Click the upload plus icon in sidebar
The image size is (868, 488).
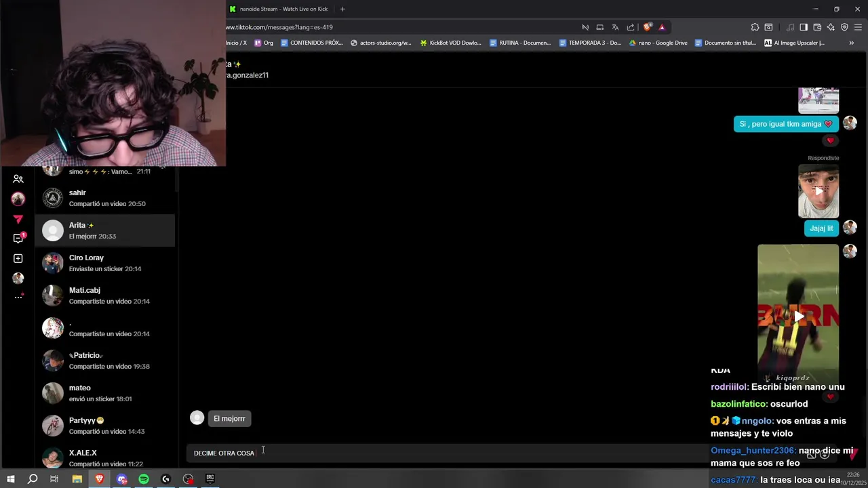coord(18,258)
